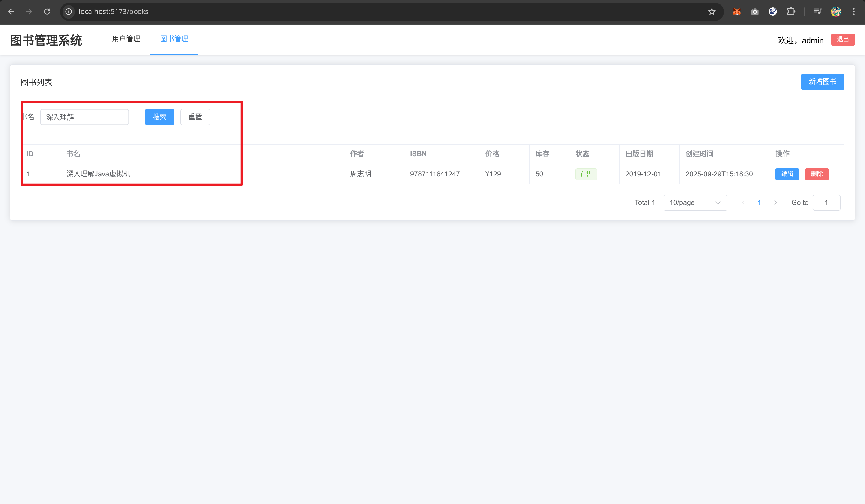Go to the next page arrow

coord(775,203)
